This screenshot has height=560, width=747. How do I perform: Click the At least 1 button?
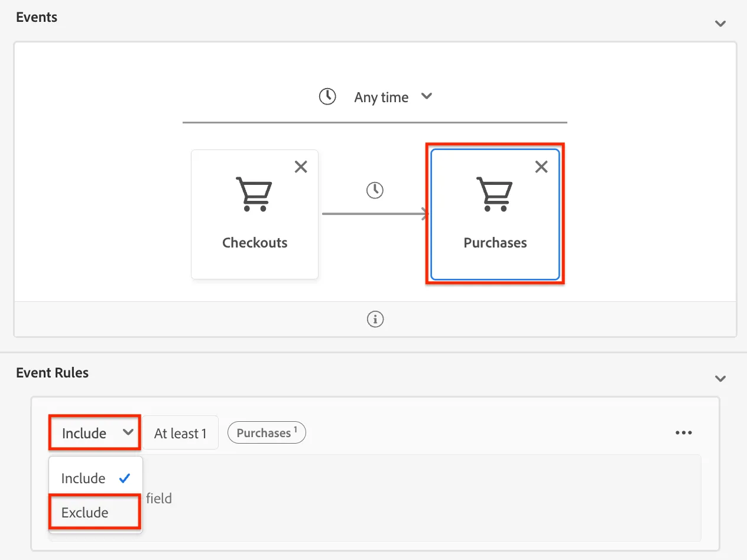[180, 433]
